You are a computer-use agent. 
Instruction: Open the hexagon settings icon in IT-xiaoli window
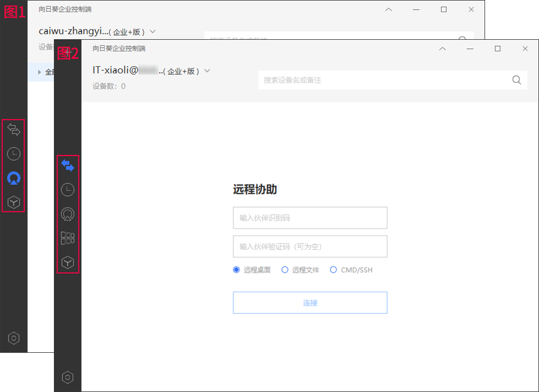(x=67, y=377)
